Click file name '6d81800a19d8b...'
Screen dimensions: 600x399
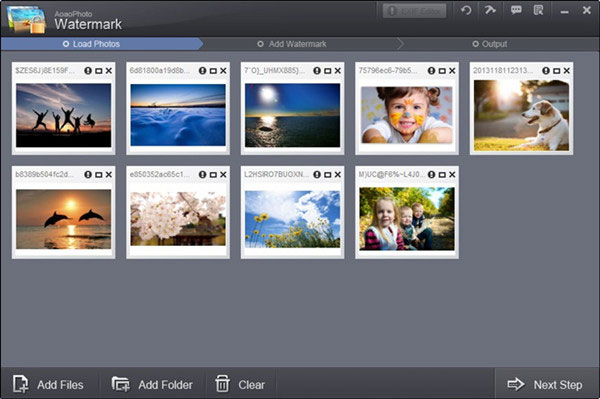[x=160, y=71]
